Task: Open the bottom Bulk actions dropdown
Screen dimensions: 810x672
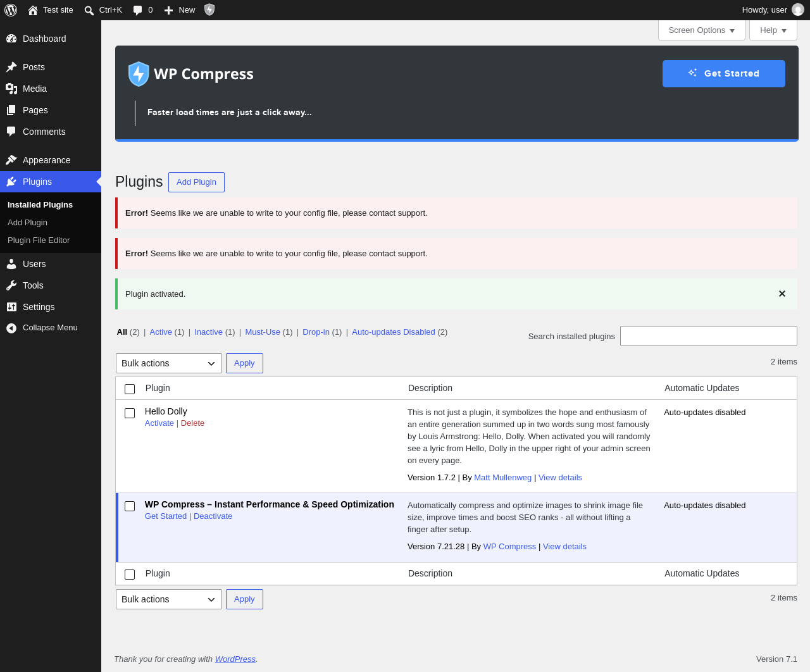Action: [169, 599]
